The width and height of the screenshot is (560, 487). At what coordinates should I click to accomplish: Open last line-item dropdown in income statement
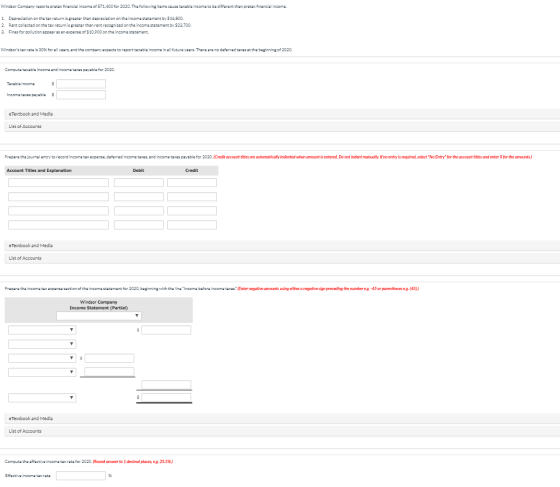pos(42,398)
